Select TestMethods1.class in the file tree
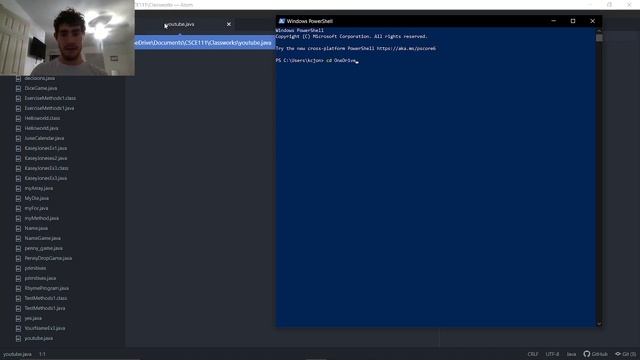640x360 pixels. point(46,298)
